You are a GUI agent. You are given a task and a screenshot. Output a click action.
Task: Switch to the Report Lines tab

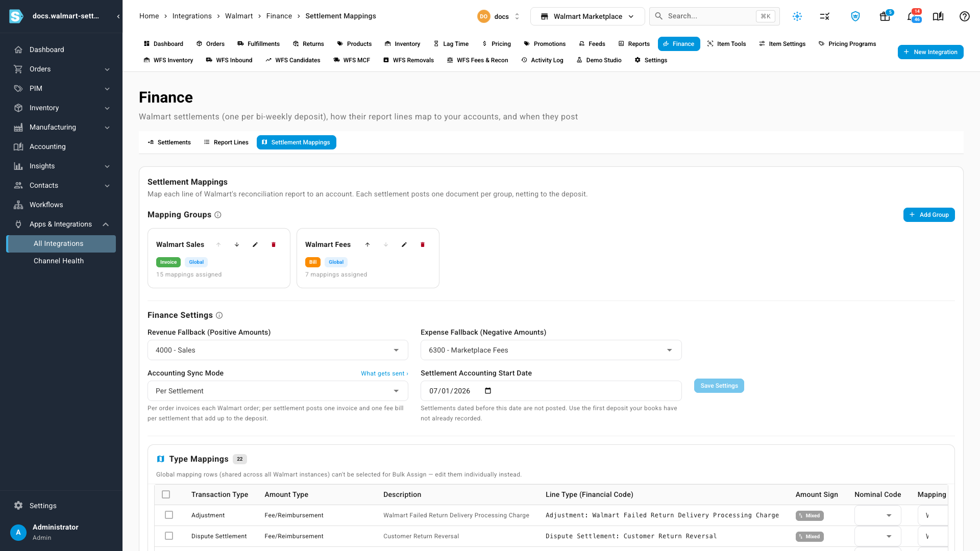(226, 142)
